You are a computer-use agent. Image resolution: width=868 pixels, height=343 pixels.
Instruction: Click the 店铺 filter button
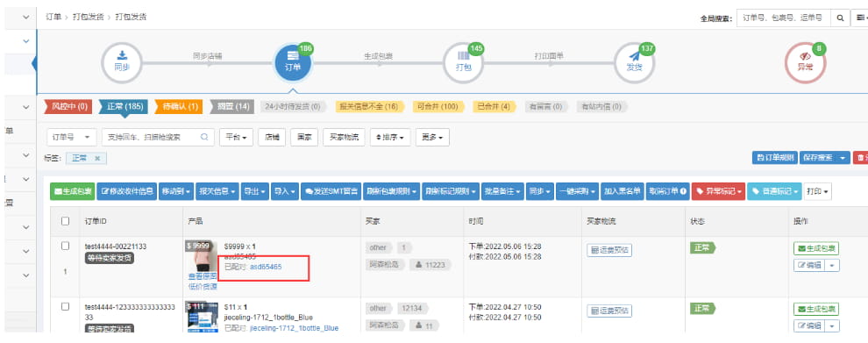272,137
